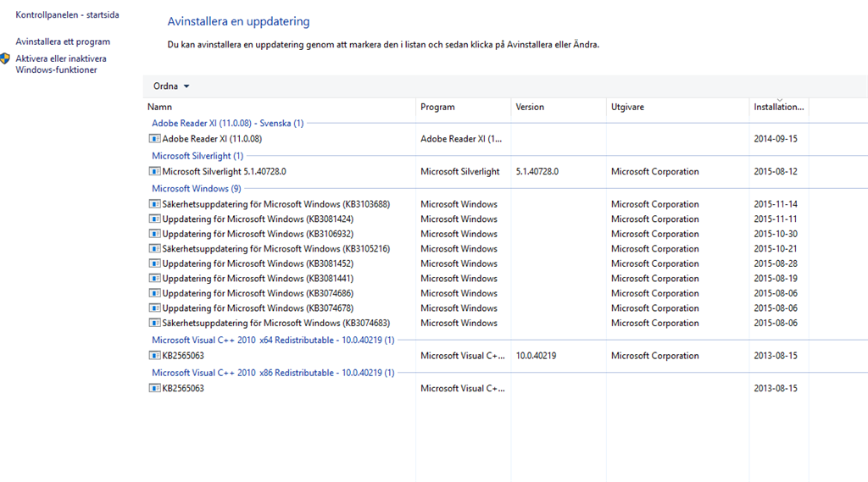Click the icon of update KB3081424
868x482 pixels.
pyautogui.click(x=154, y=219)
